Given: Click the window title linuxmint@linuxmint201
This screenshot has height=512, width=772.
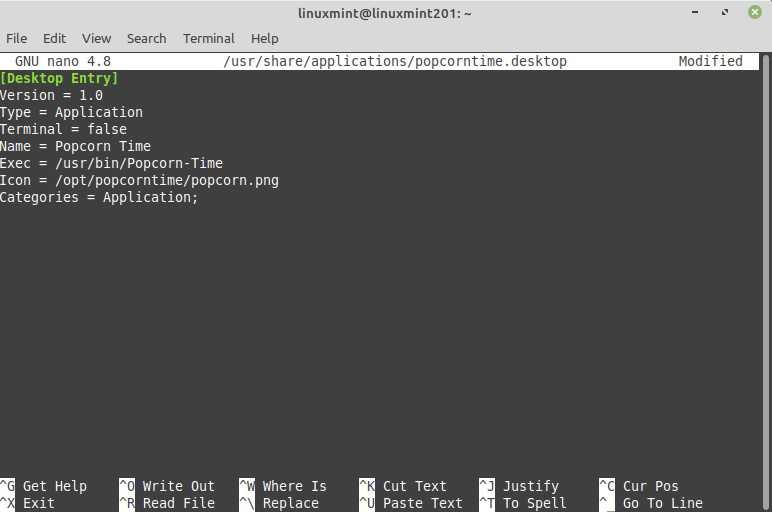Looking at the screenshot, I should point(385,13).
